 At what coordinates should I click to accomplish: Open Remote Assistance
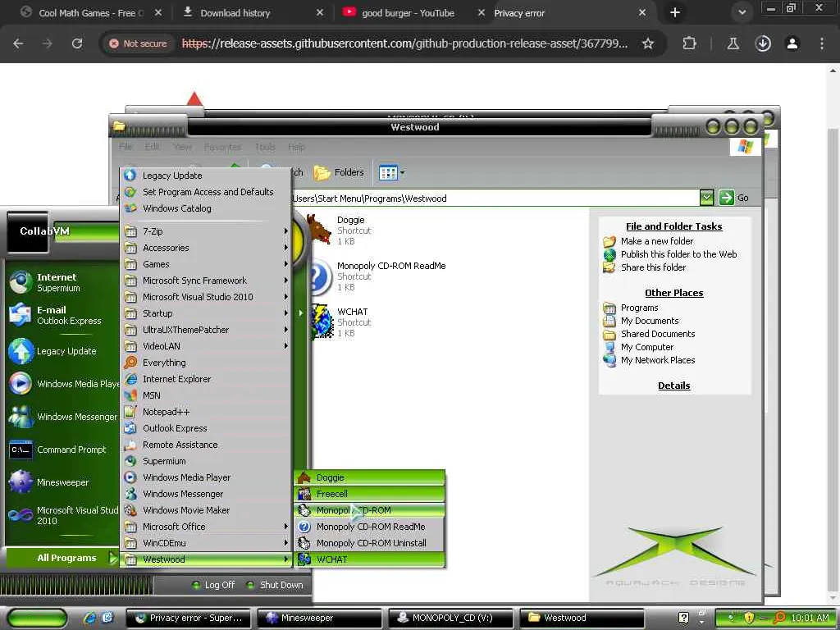click(206, 445)
